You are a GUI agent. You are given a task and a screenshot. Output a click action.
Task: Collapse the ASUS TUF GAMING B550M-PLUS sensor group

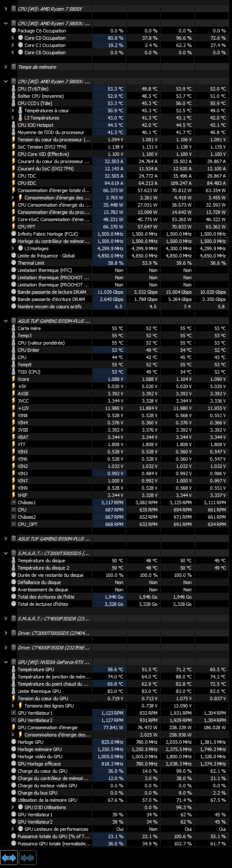click(6, 321)
